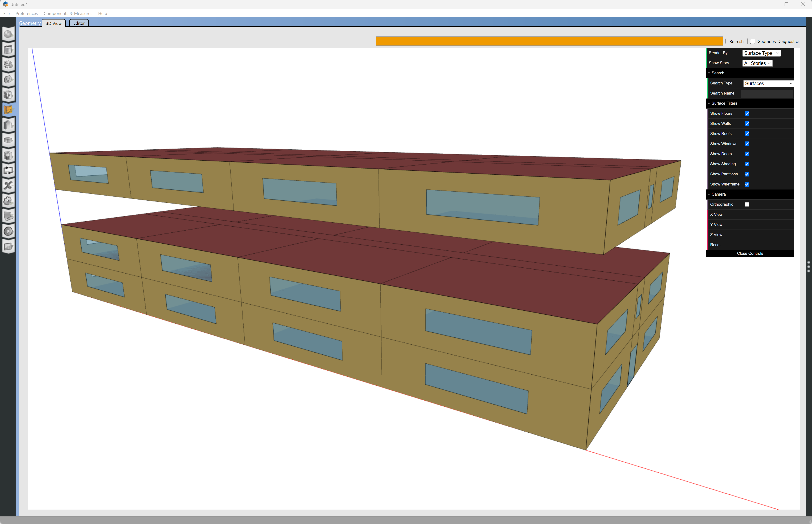The width and height of the screenshot is (812, 524).
Task: Open the Results Summary chart icon
Action: (8, 247)
